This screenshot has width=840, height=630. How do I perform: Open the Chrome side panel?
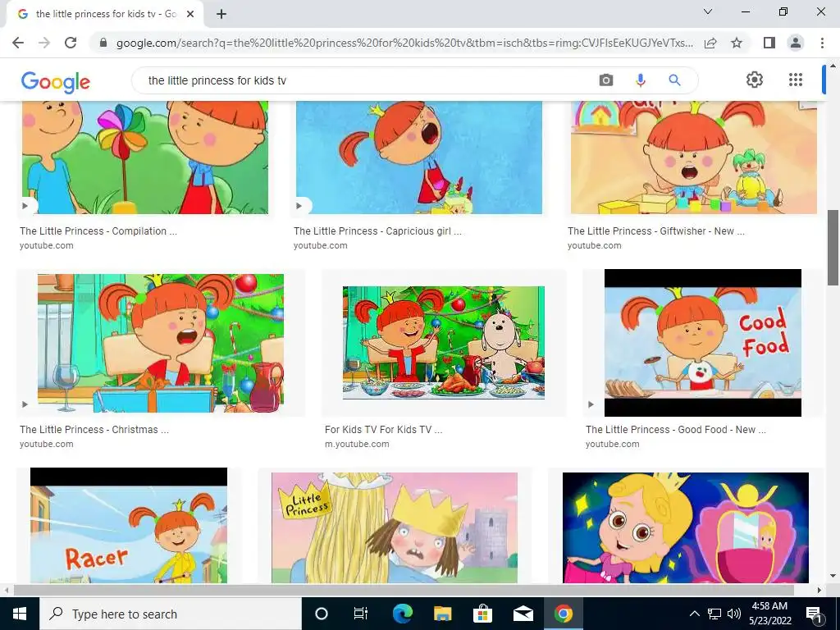(x=769, y=43)
